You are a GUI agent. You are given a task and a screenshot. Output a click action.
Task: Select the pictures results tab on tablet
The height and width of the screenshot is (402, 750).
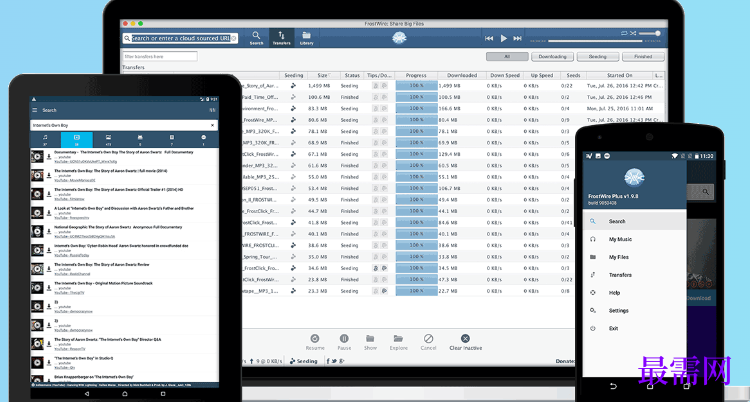point(108,140)
